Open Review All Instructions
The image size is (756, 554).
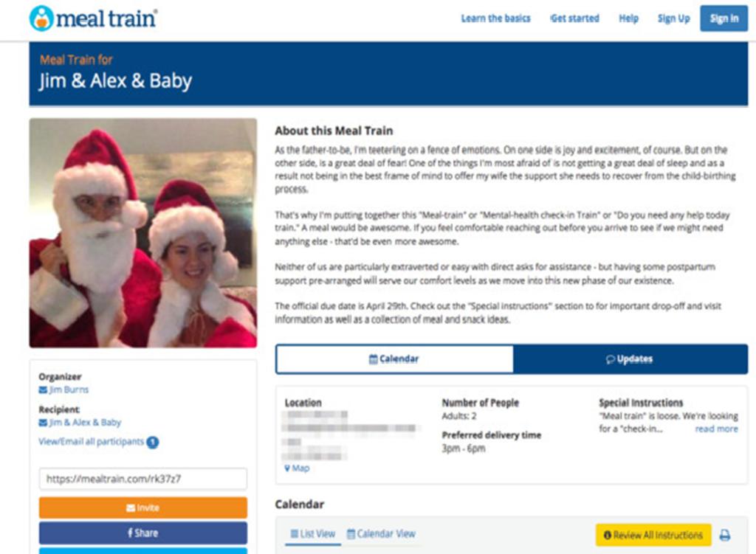[653, 535]
